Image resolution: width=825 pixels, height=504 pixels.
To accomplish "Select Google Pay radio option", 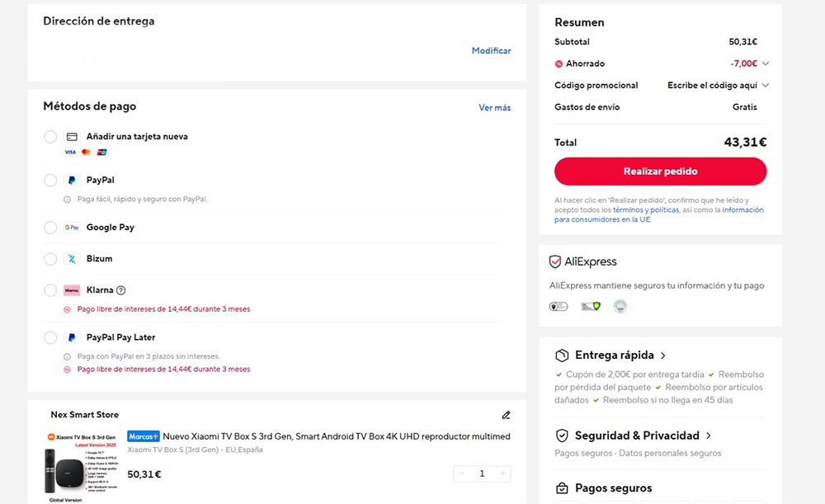I will click(x=50, y=228).
